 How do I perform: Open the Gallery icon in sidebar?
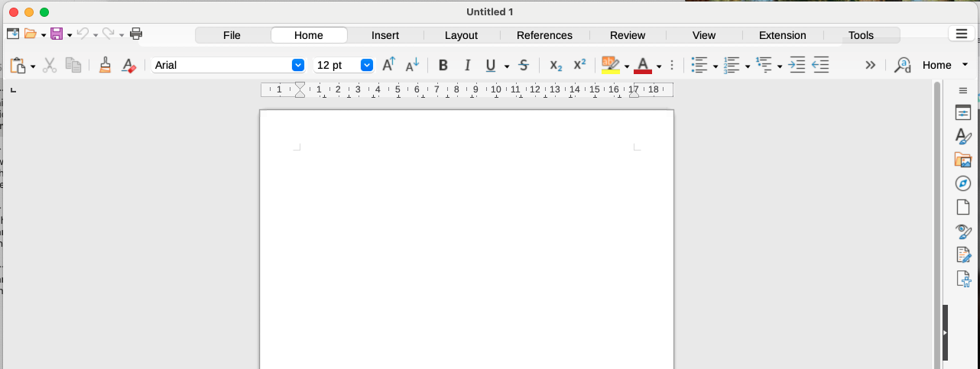963,160
